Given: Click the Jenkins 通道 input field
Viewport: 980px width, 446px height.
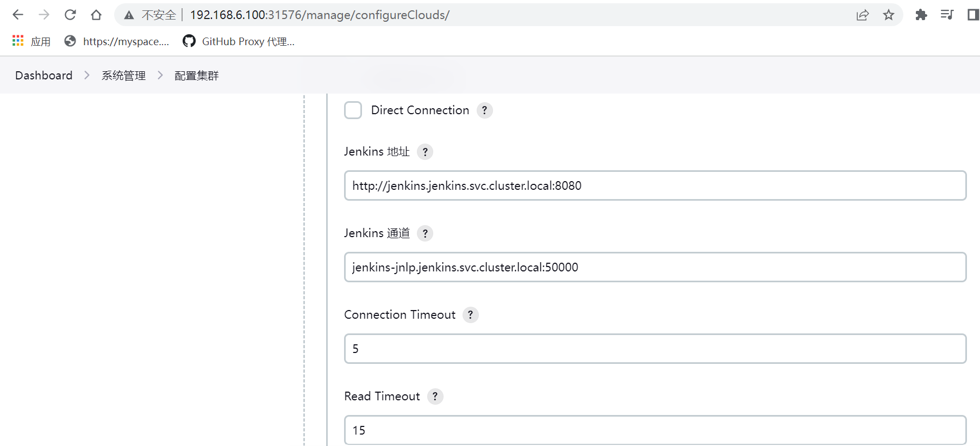Looking at the screenshot, I should tap(655, 267).
